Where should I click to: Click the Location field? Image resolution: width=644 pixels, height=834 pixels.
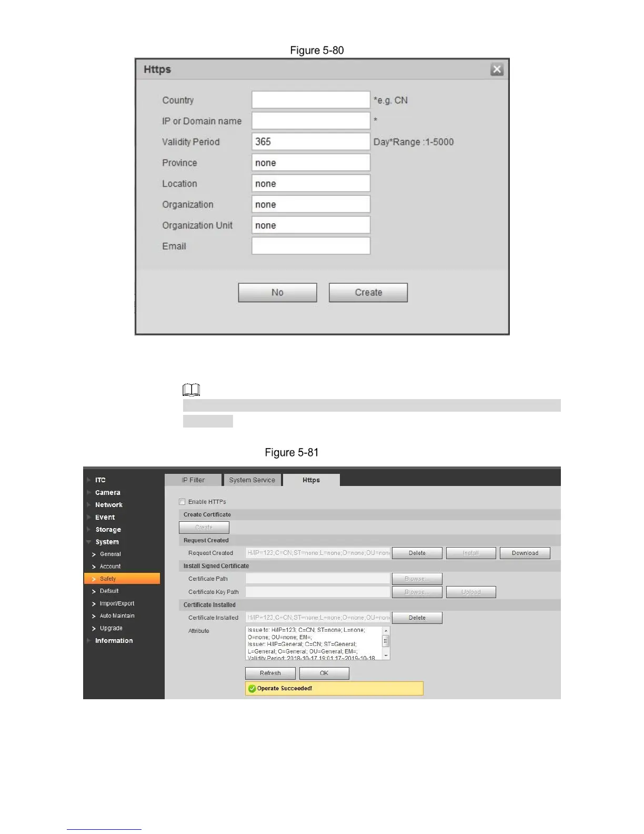311,183
